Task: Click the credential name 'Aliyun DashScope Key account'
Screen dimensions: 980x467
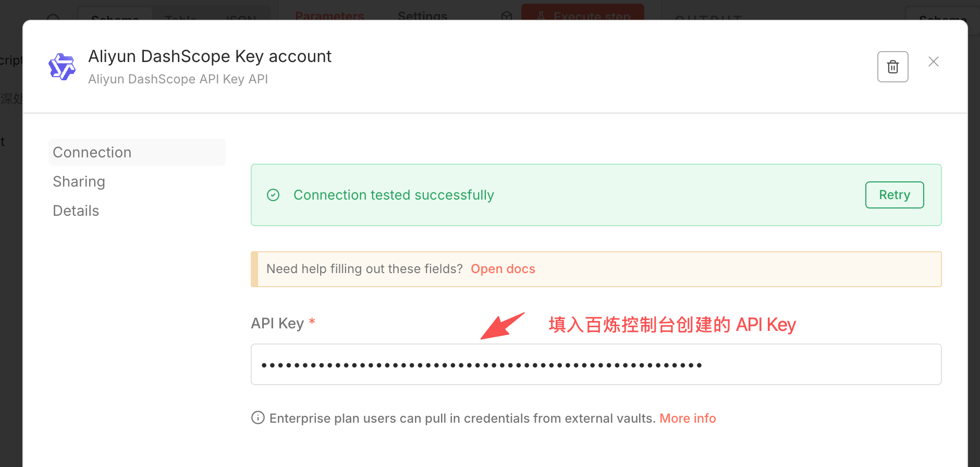Action: pos(210,56)
